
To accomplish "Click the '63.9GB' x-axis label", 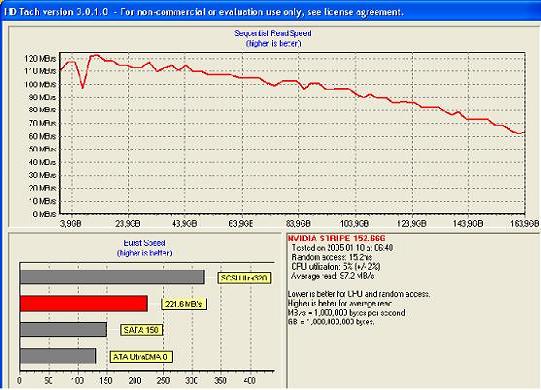I will [x=241, y=224].
